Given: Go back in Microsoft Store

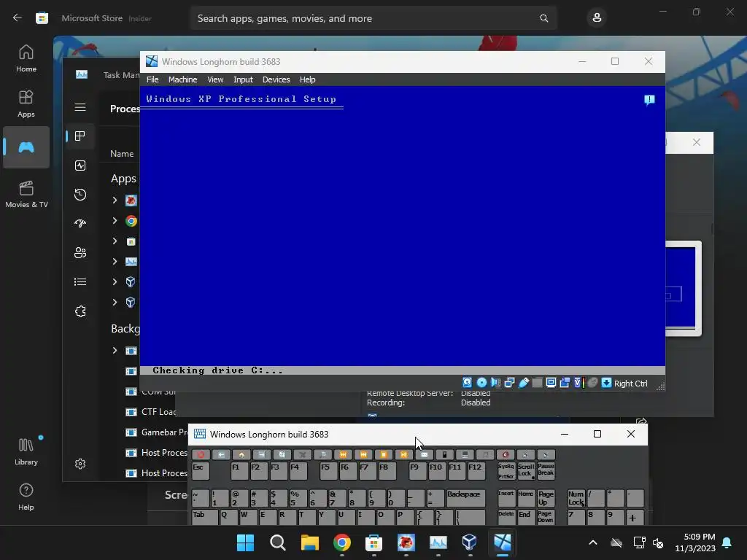Looking at the screenshot, I should pos(18,18).
